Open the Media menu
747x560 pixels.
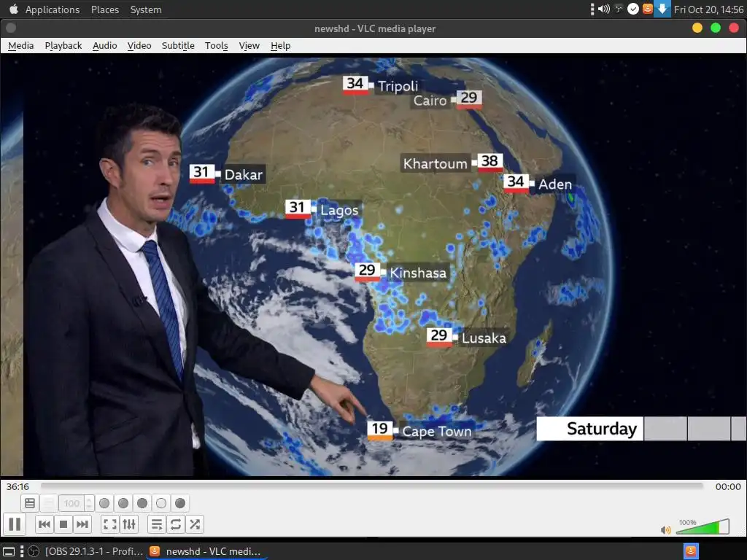coord(21,46)
